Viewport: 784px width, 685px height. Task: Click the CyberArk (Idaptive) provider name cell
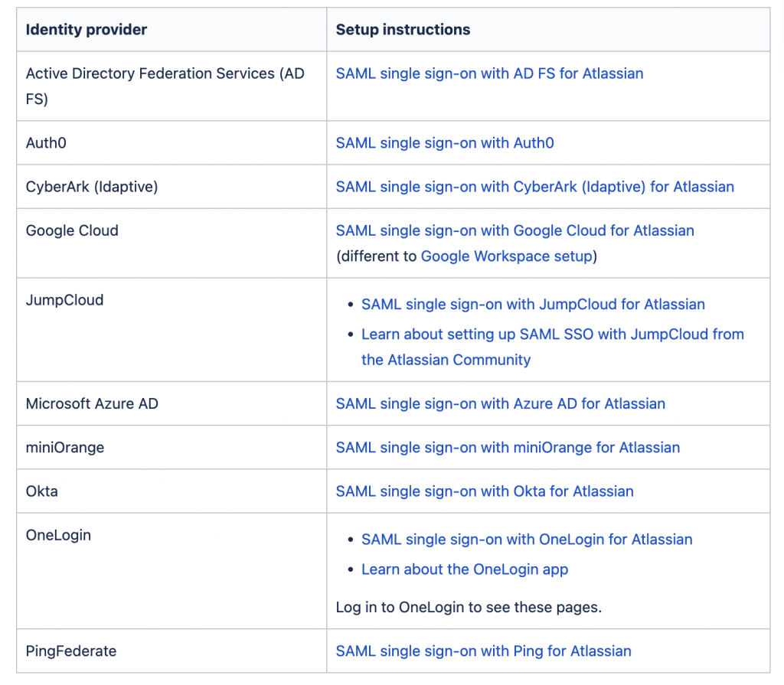[92, 187]
